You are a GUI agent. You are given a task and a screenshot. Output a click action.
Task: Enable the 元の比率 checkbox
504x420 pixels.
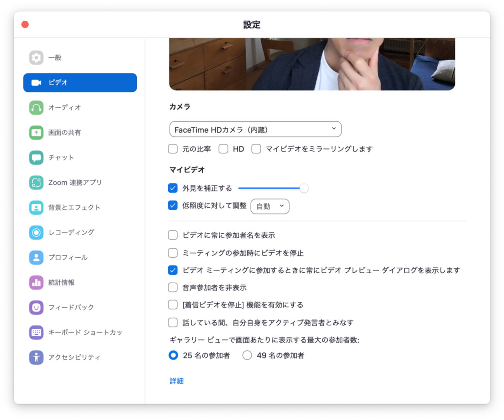tap(173, 149)
